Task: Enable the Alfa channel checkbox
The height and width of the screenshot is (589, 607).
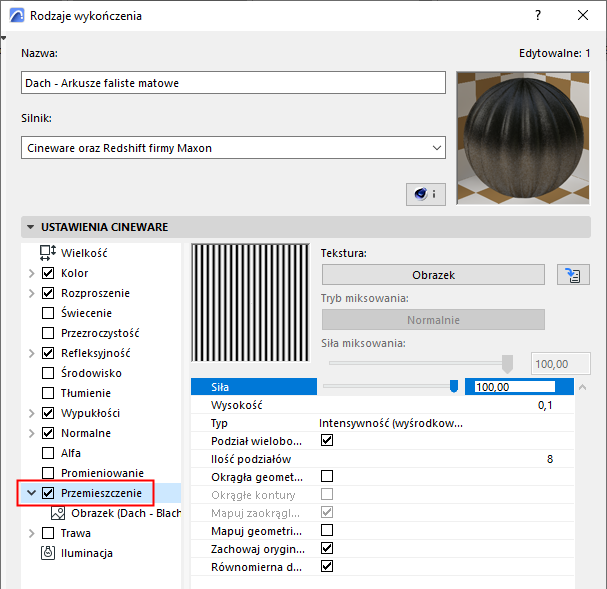Action: coord(48,453)
